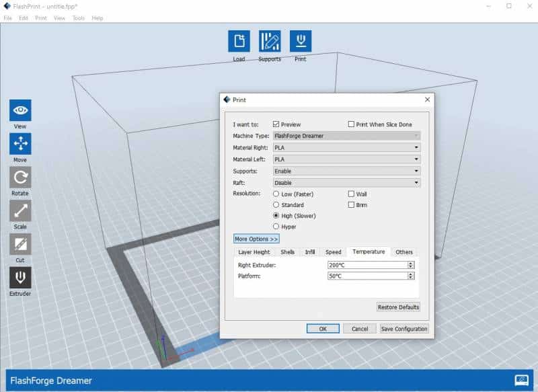This screenshot has height=392, width=538.
Task: Switch to the Infill tab
Action: click(x=310, y=252)
